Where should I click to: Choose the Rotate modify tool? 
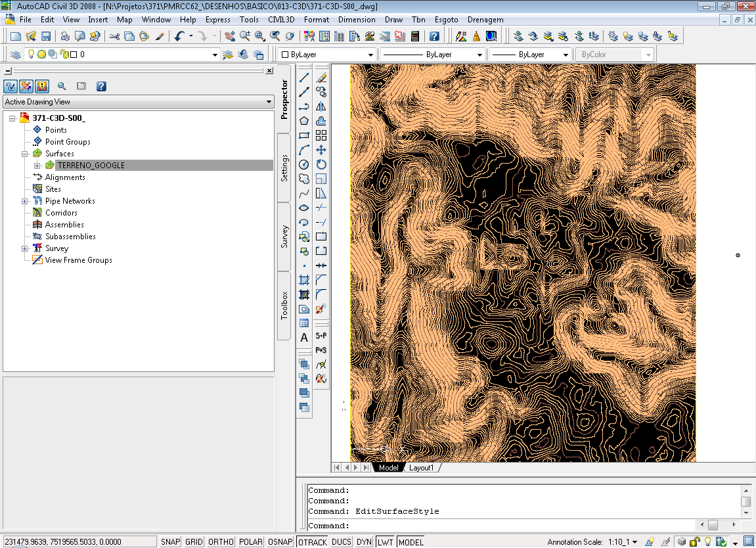point(321,164)
